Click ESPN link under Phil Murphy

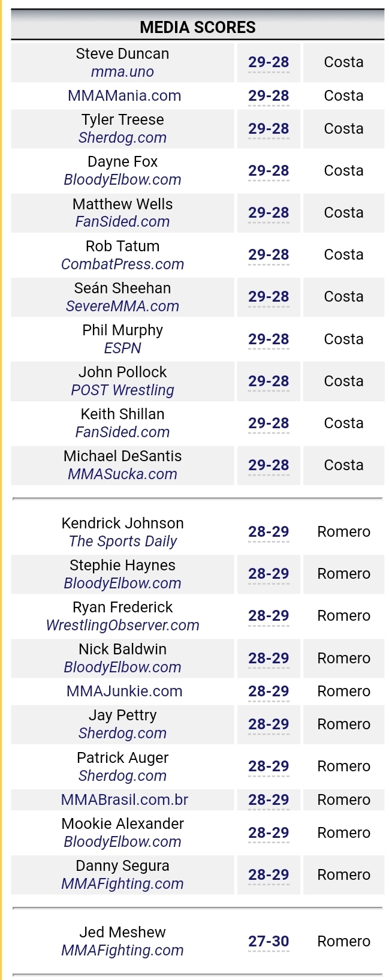click(122, 348)
